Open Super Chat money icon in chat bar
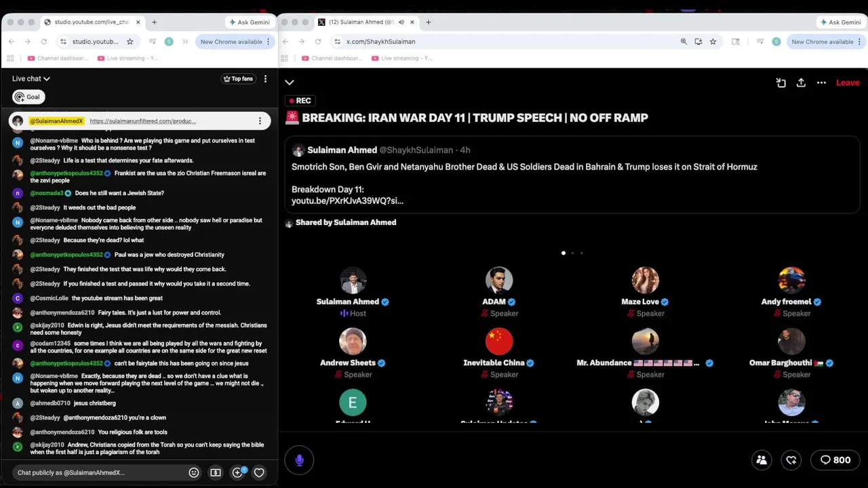 pos(216,472)
